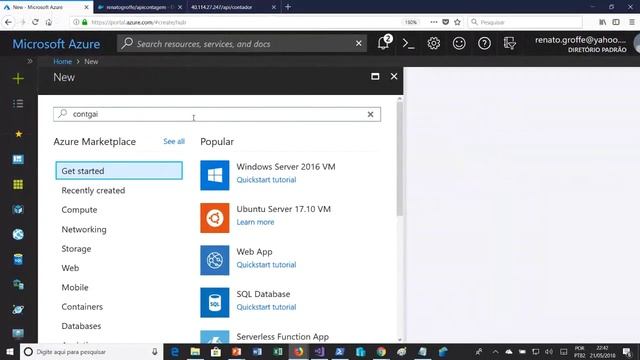Viewport: 640px width, 360px height.
Task: Click the Ubuntu Server 17.10 VM icon
Action: [215, 218]
